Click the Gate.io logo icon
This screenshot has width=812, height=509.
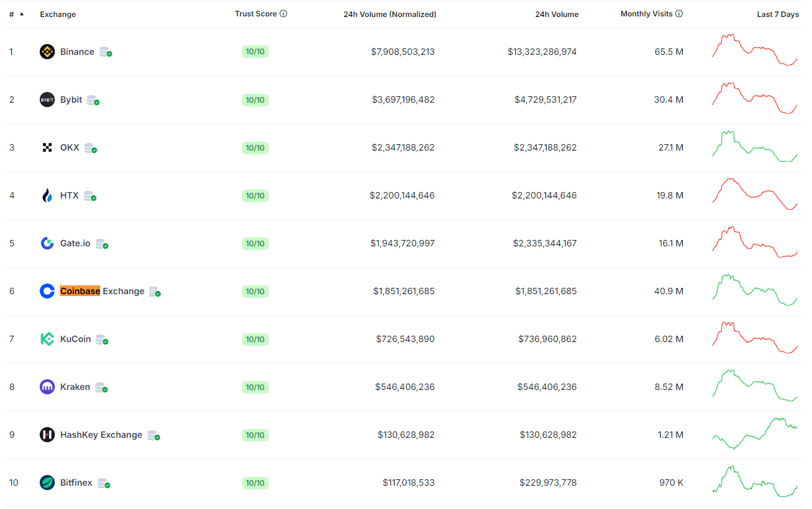tap(47, 243)
